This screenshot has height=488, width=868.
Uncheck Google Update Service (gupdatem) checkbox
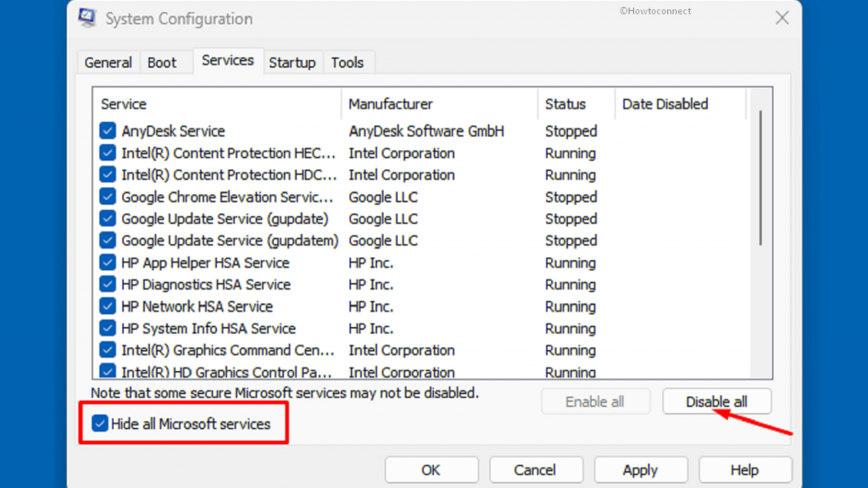108,241
